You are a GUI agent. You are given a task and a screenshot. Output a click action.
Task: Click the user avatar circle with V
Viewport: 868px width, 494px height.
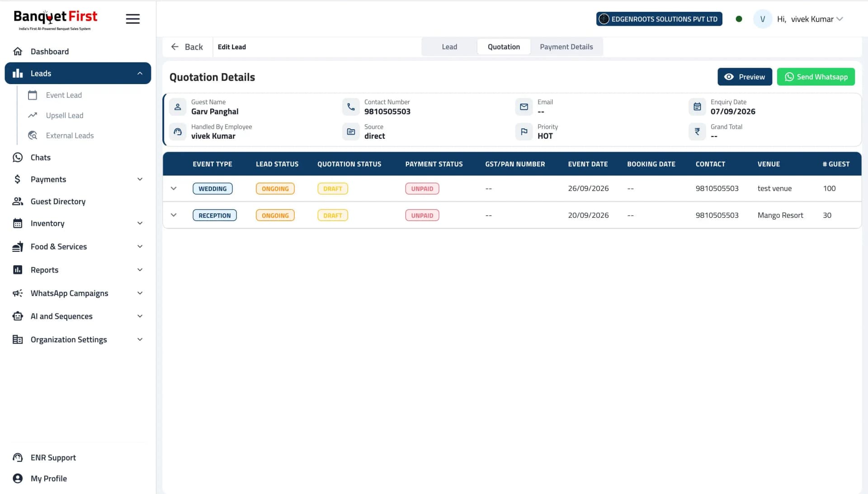pos(762,19)
